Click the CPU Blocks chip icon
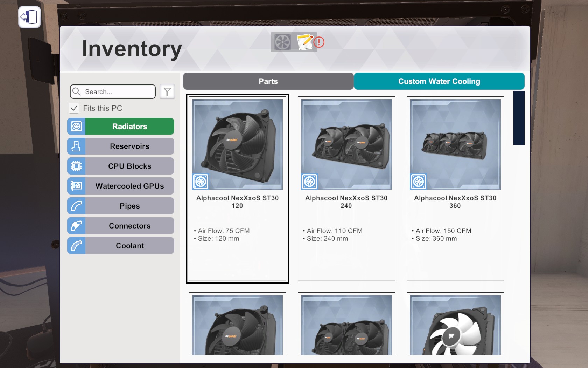This screenshot has height=368, width=588. (76, 166)
